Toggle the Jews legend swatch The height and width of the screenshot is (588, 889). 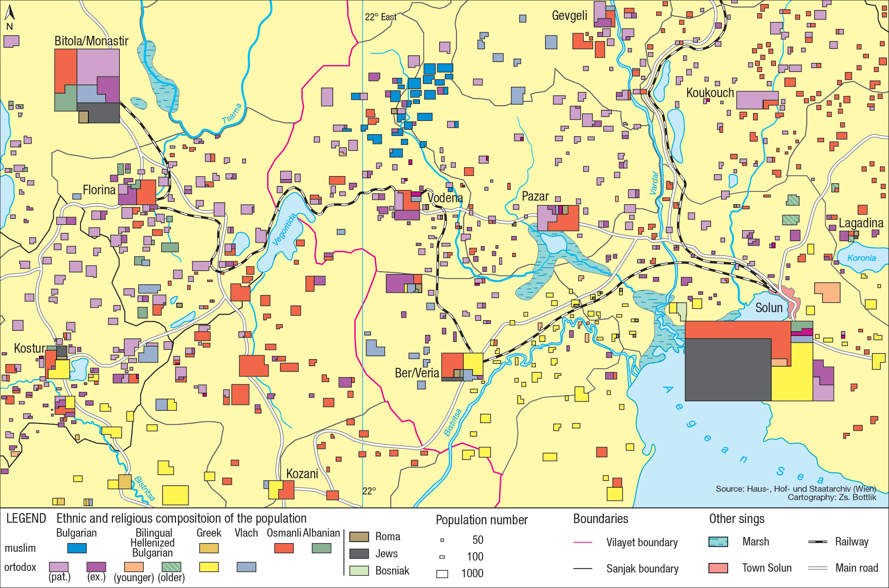359,553
